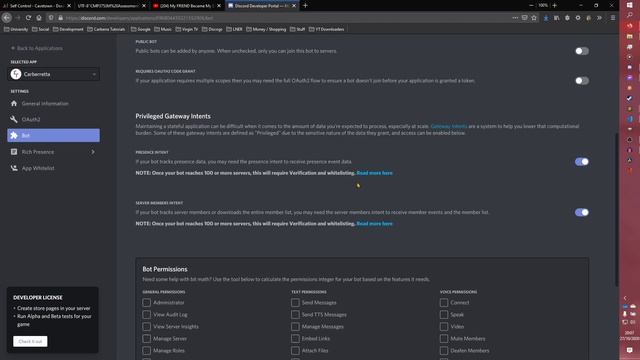Open Read more here under Server Members Intent

374,224
